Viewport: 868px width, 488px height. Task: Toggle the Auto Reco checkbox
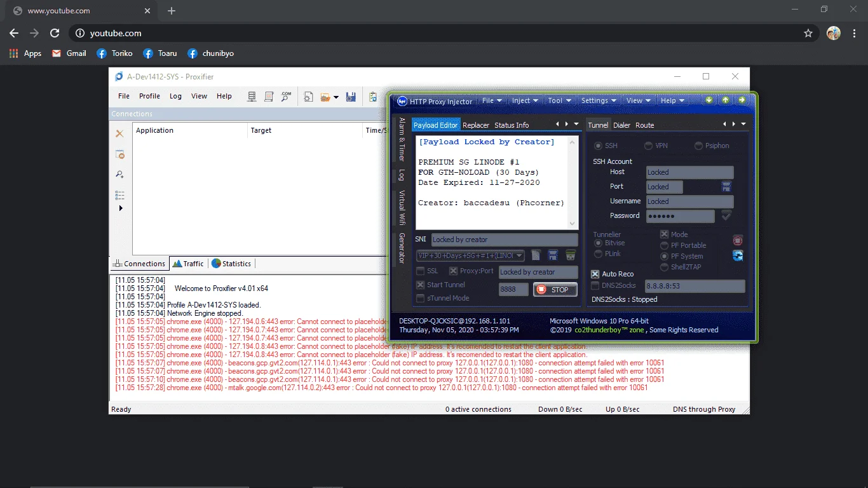[595, 274]
